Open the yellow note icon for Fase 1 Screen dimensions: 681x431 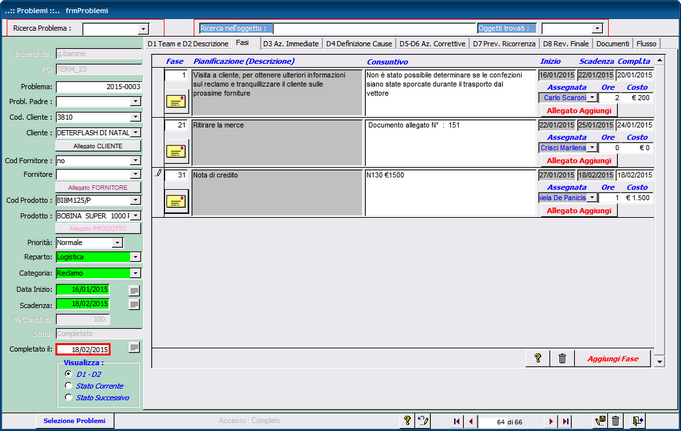[176, 102]
